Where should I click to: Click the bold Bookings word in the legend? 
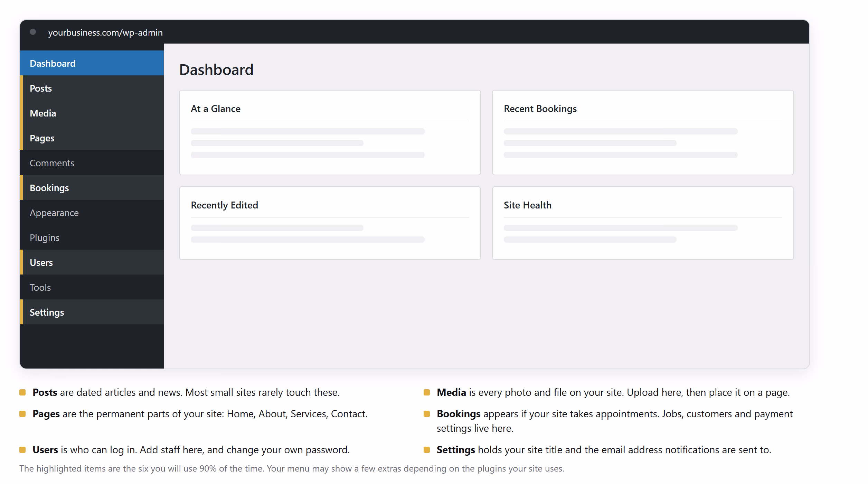(459, 414)
